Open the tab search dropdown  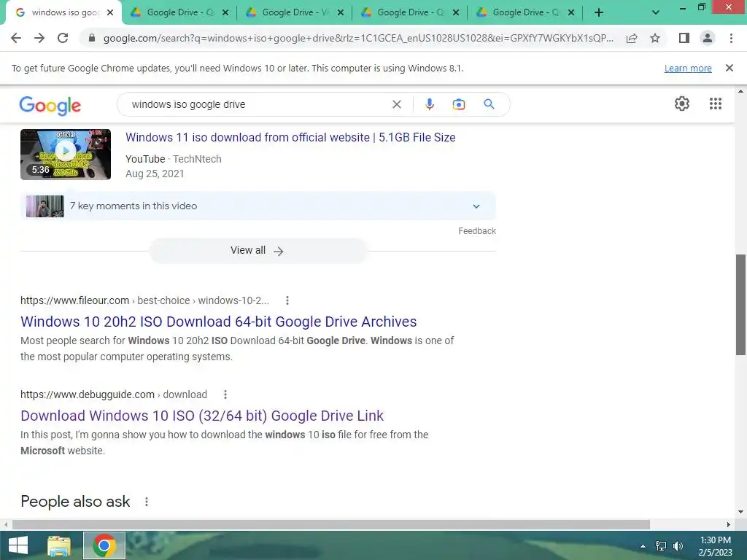(x=656, y=13)
